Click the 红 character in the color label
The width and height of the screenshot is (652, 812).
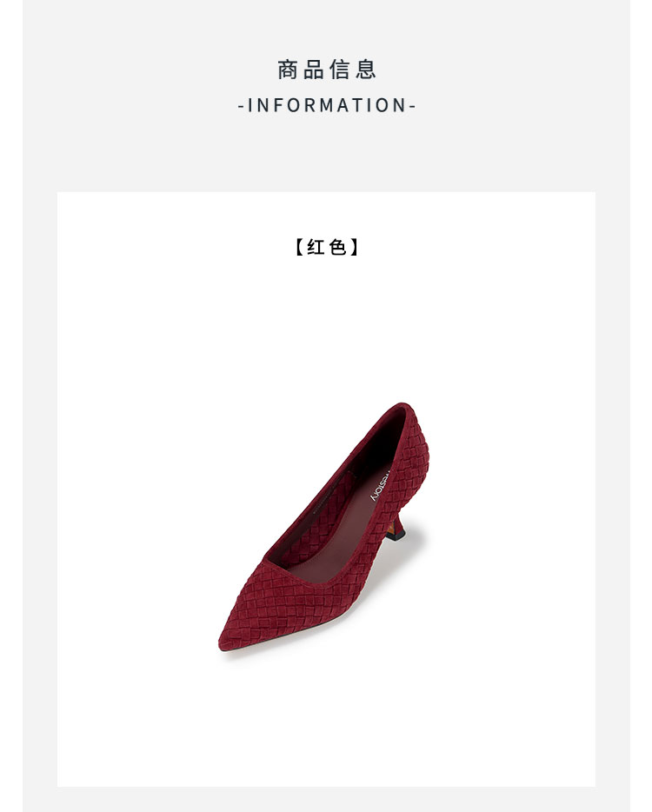tap(316, 247)
